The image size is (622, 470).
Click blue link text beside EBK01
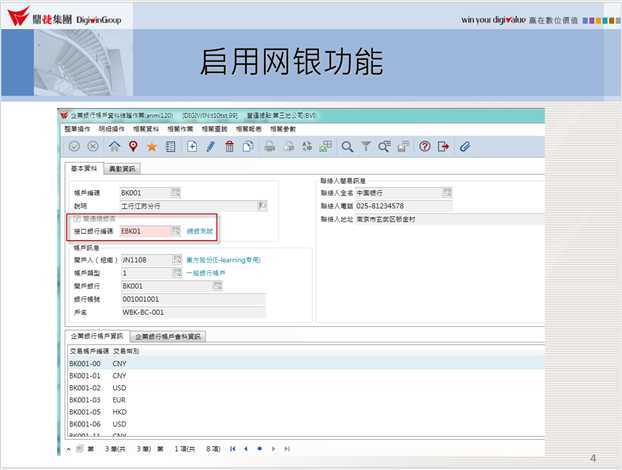200,231
